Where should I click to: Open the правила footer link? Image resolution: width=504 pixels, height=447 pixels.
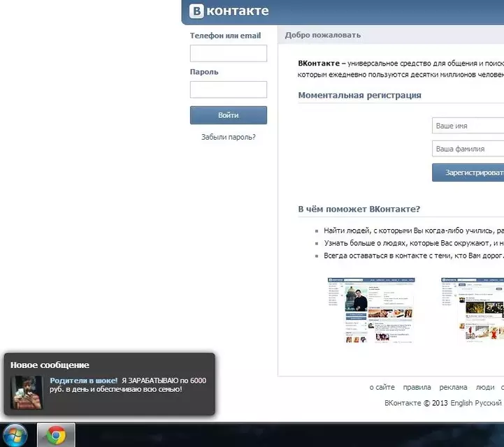(x=417, y=387)
